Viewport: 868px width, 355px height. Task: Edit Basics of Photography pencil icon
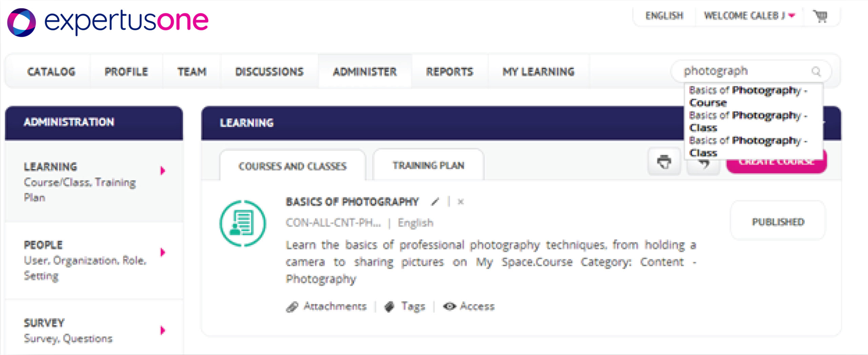tap(435, 202)
